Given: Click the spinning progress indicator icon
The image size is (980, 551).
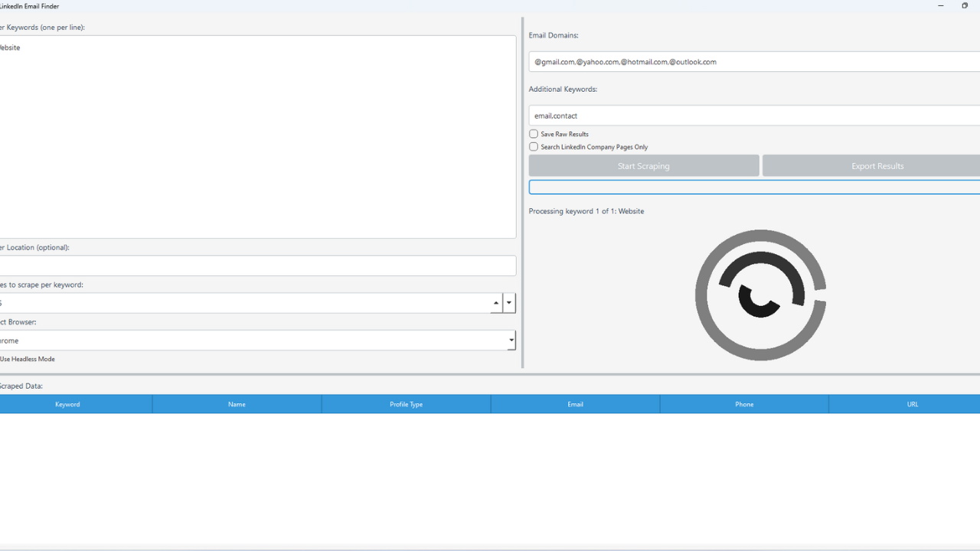Looking at the screenshot, I should pos(760,295).
